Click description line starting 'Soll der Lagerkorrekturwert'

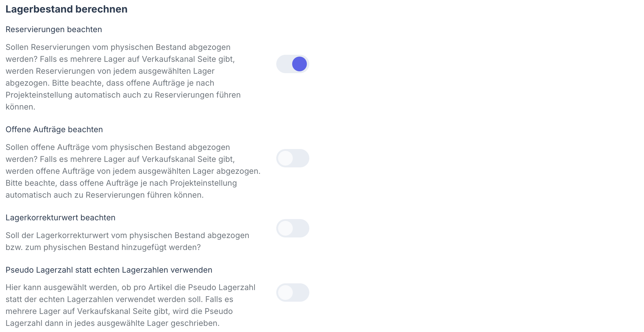[127, 235]
